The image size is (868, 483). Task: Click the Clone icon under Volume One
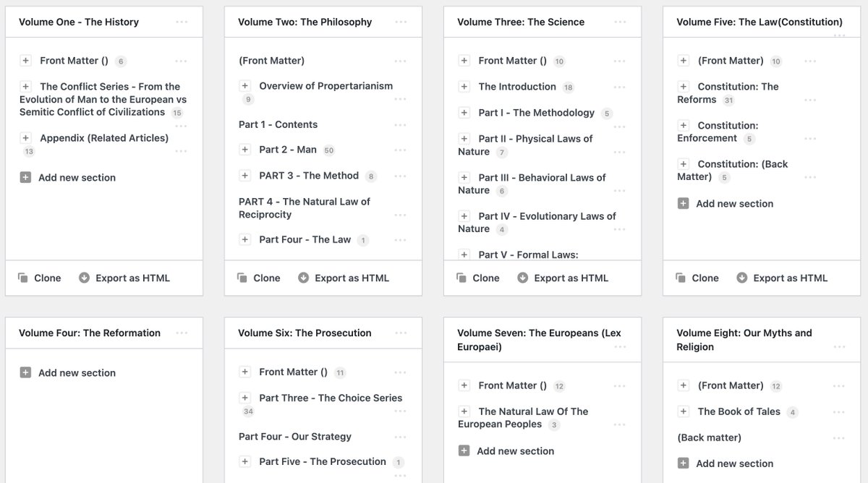click(23, 278)
